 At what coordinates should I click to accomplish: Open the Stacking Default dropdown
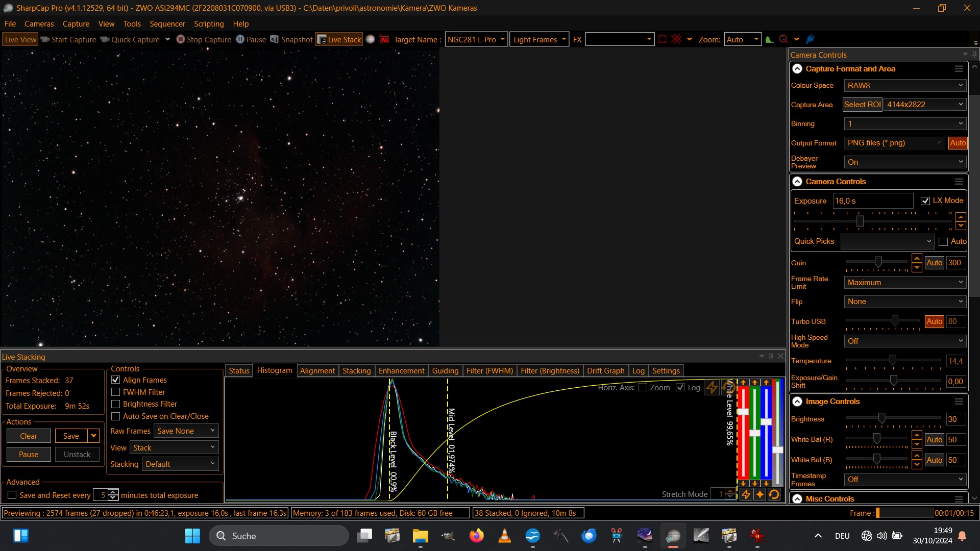click(x=180, y=464)
